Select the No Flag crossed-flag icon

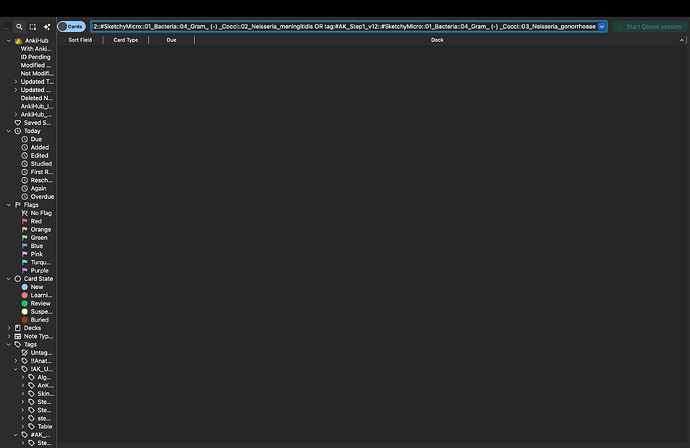(25, 213)
